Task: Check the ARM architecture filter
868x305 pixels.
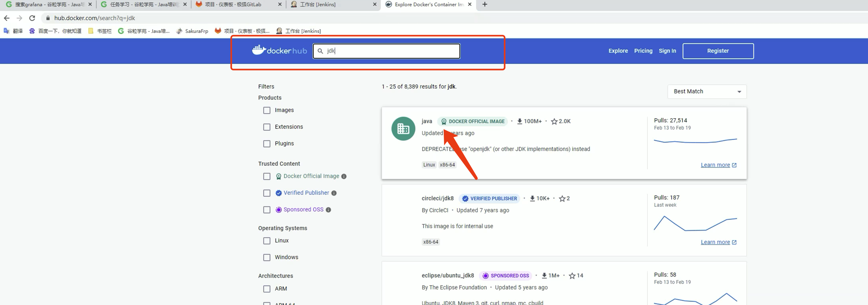Action: pyautogui.click(x=267, y=289)
